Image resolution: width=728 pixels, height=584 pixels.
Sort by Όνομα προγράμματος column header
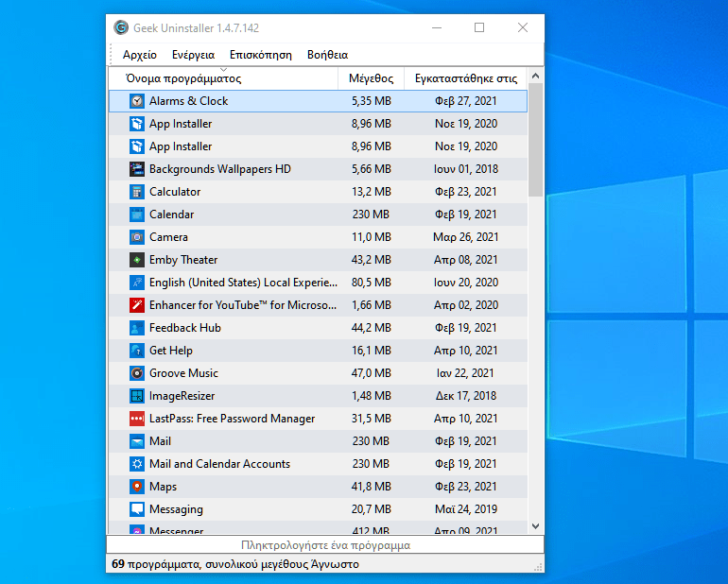[223, 78]
